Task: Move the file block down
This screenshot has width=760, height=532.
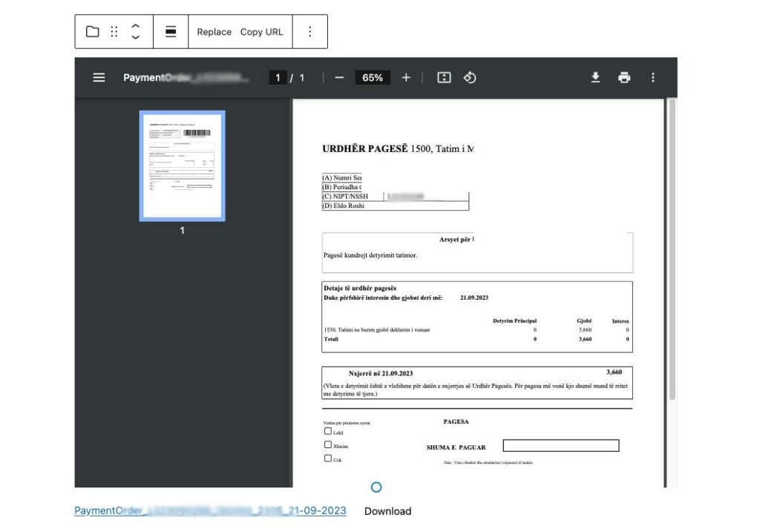Action: pos(136,36)
